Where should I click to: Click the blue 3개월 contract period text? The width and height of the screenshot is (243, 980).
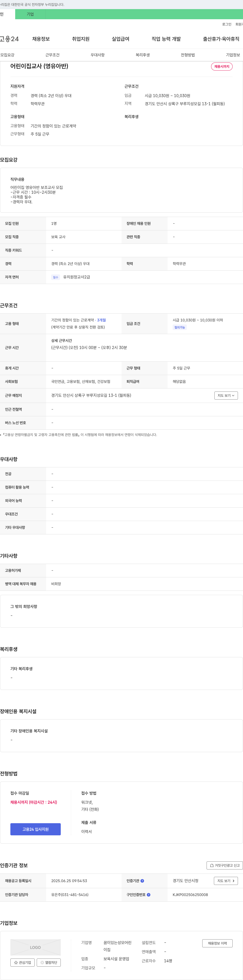[x=101, y=320]
